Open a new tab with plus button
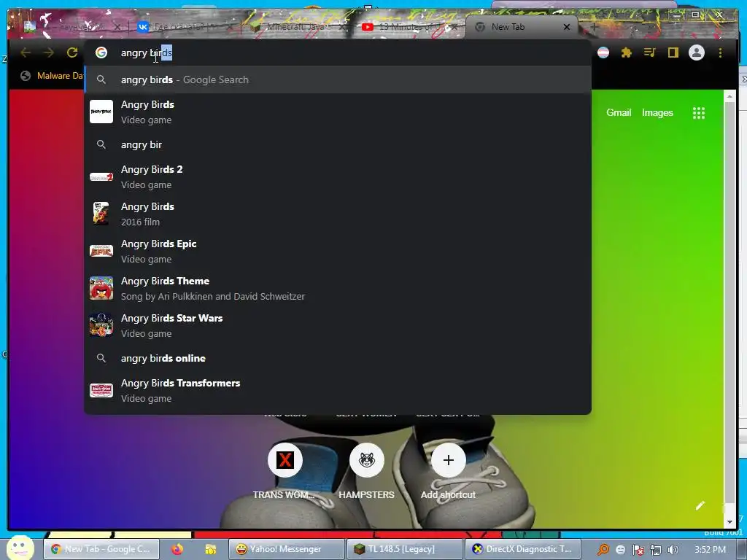The height and width of the screenshot is (560, 747). (x=594, y=27)
